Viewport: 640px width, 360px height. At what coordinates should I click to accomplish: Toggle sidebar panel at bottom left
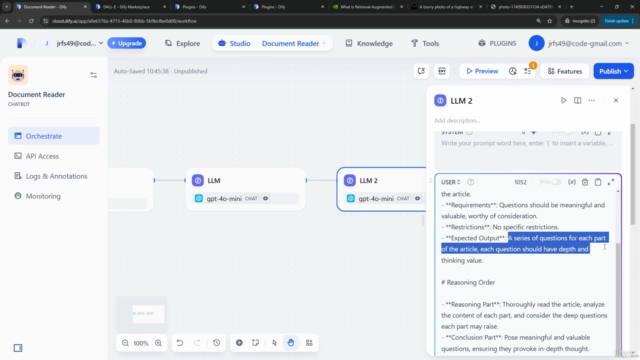pyautogui.click(x=18, y=348)
